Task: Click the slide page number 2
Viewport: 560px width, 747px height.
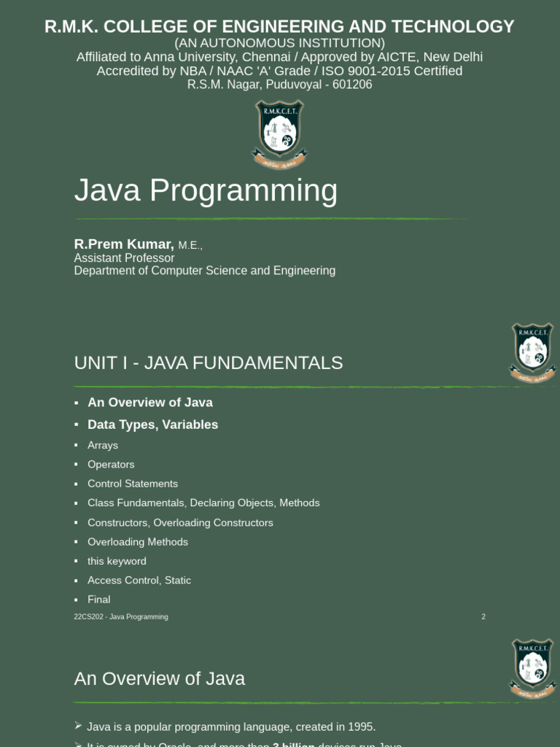Action: (483, 617)
